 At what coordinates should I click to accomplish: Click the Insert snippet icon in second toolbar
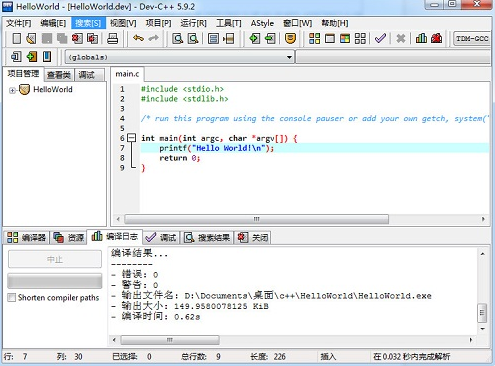(x=16, y=57)
